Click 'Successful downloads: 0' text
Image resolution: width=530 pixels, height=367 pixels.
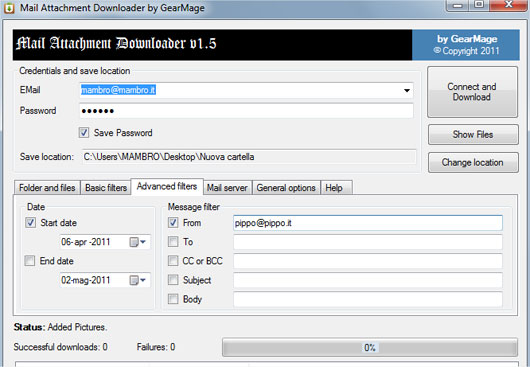pyautogui.click(x=61, y=347)
